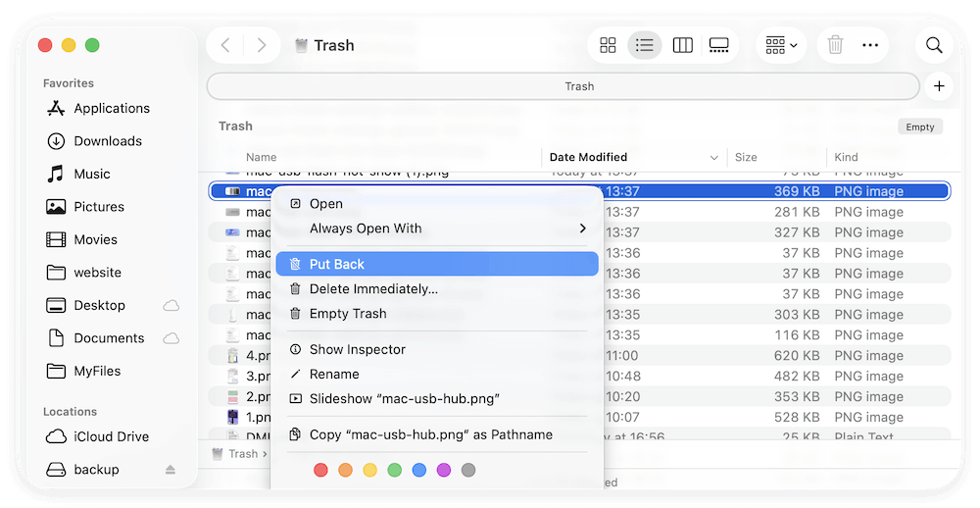Select the Trash tab
This screenshot has width=980, height=508.
coord(563,86)
